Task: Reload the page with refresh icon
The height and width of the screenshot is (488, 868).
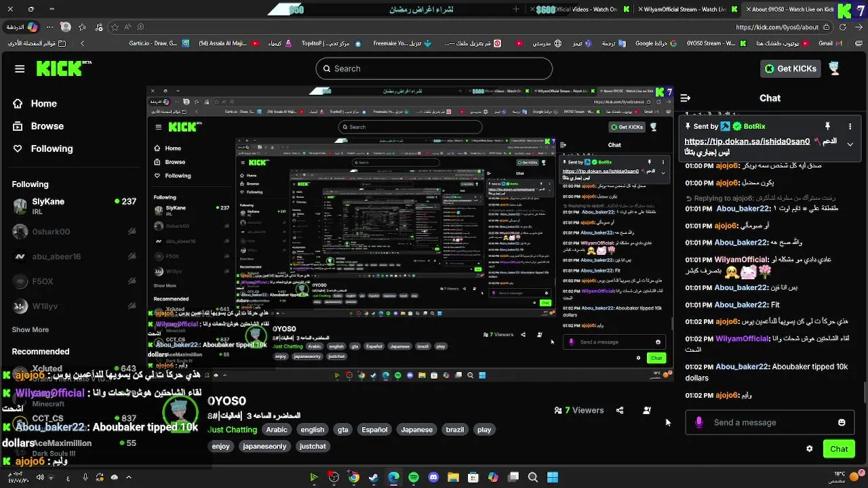Action: tap(843, 27)
